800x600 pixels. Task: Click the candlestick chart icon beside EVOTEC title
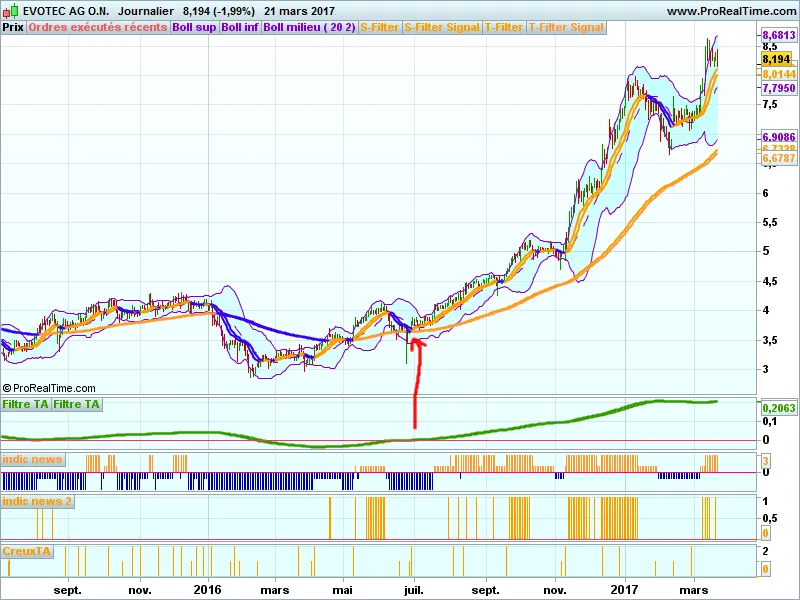coord(10,11)
